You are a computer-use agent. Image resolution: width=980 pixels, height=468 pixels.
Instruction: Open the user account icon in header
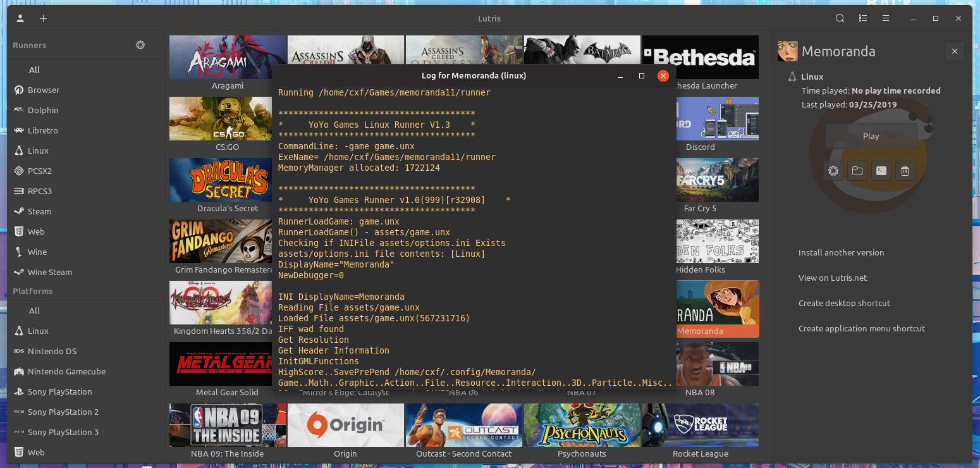(20, 18)
